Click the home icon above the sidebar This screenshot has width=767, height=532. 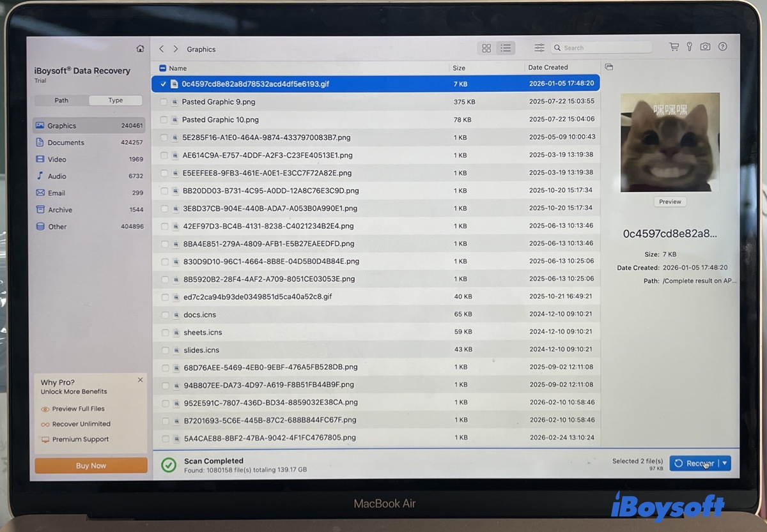(140, 48)
